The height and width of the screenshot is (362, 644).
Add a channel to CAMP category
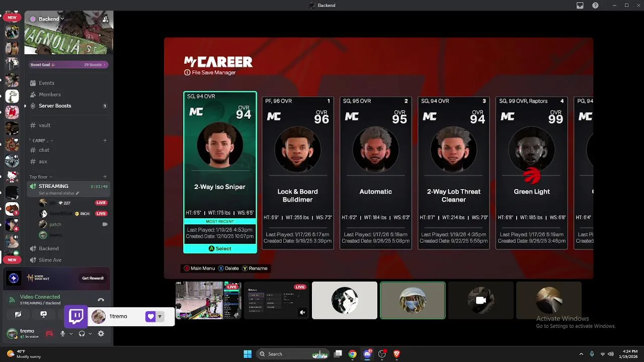pyautogui.click(x=105, y=140)
